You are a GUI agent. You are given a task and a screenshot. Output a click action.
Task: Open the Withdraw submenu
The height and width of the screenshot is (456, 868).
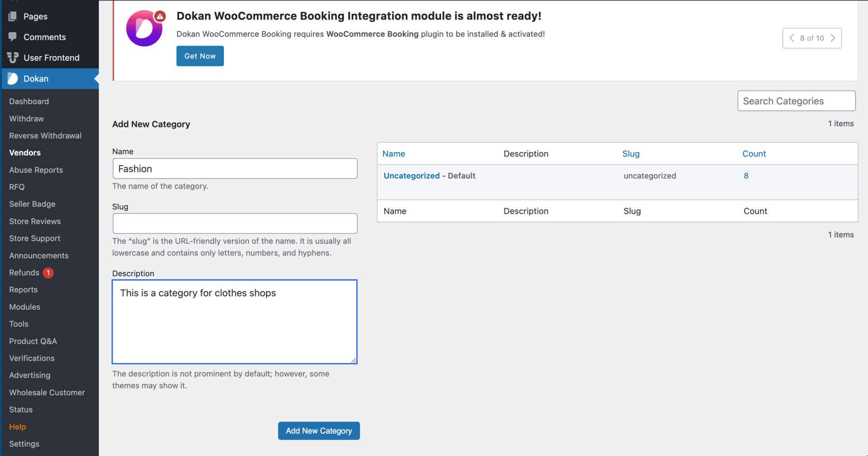[26, 119]
